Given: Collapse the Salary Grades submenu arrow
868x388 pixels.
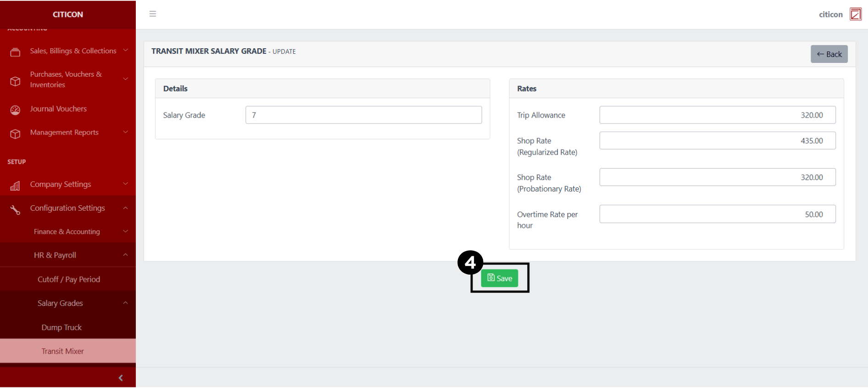Looking at the screenshot, I should (125, 303).
